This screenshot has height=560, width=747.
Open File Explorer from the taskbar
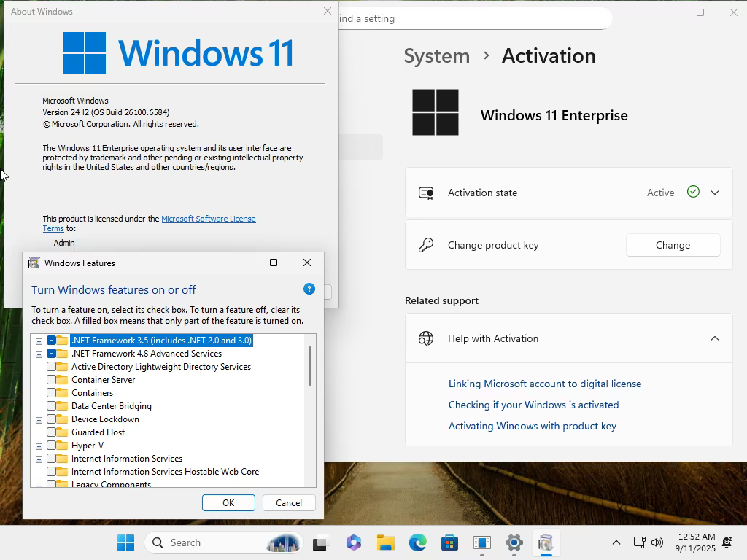385,542
